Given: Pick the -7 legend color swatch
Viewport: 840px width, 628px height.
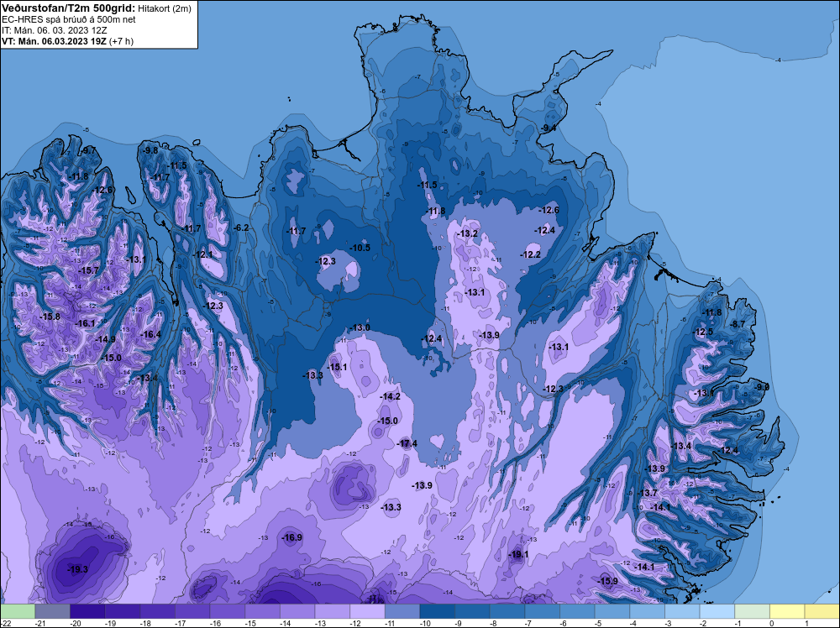Looking at the screenshot, I should pyautogui.click(x=543, y=611).
